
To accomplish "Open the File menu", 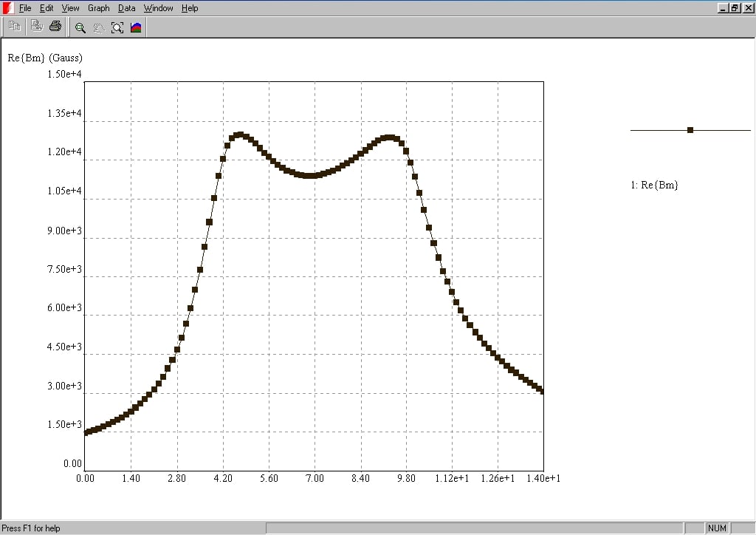I will (x=25, y=8).
